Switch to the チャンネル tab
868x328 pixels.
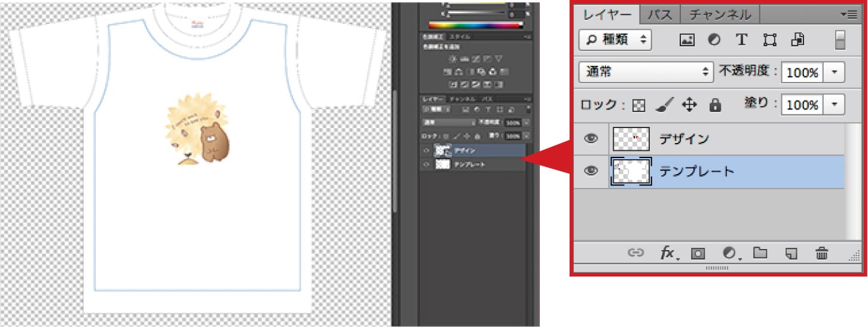click(720, 14)
